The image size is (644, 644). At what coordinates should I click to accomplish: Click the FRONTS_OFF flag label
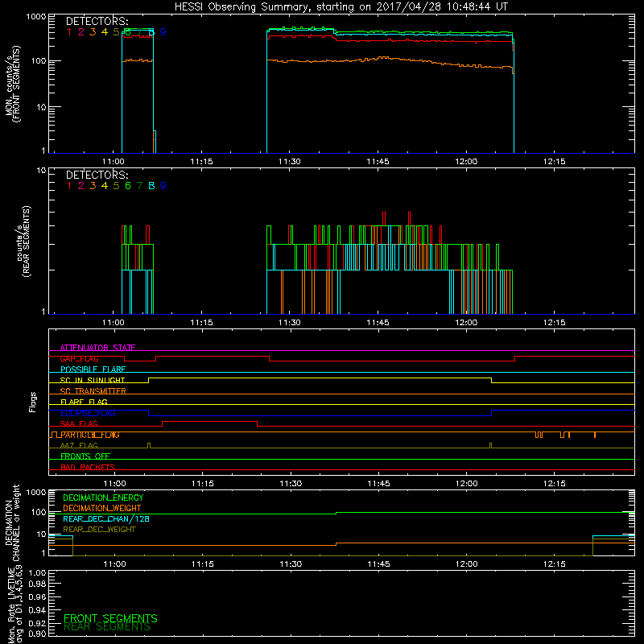(x=85, y=456)
